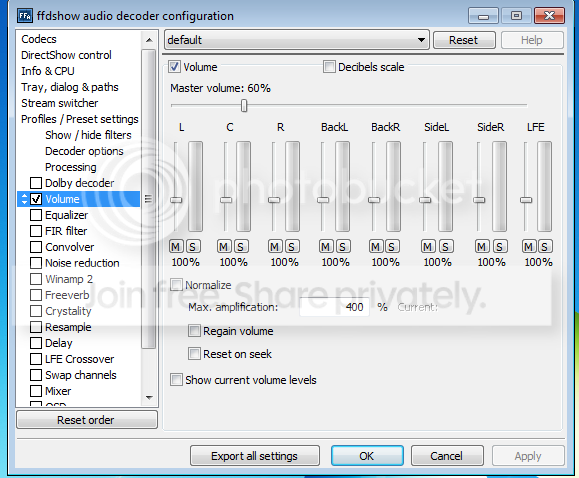This screenshot has height=478, width=579.
Task: Mute the BackR channel with its M button
Action: pos(376,246)
